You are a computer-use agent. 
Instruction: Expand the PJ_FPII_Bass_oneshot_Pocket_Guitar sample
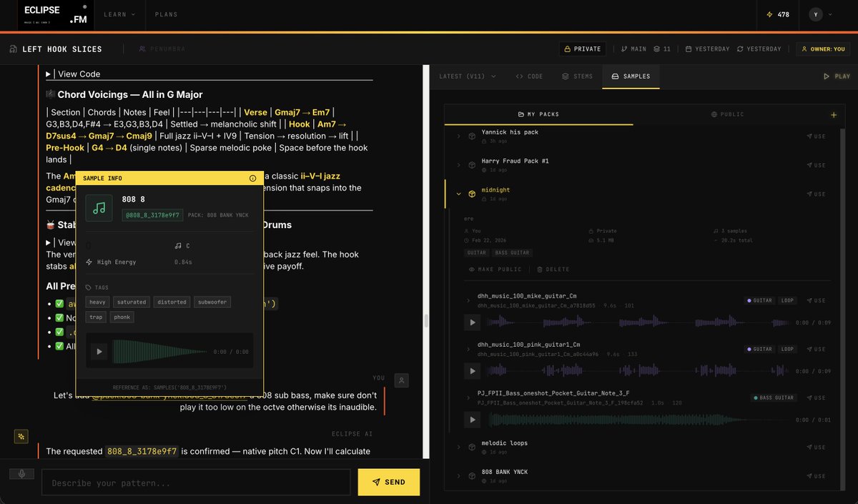coord(468,397)
